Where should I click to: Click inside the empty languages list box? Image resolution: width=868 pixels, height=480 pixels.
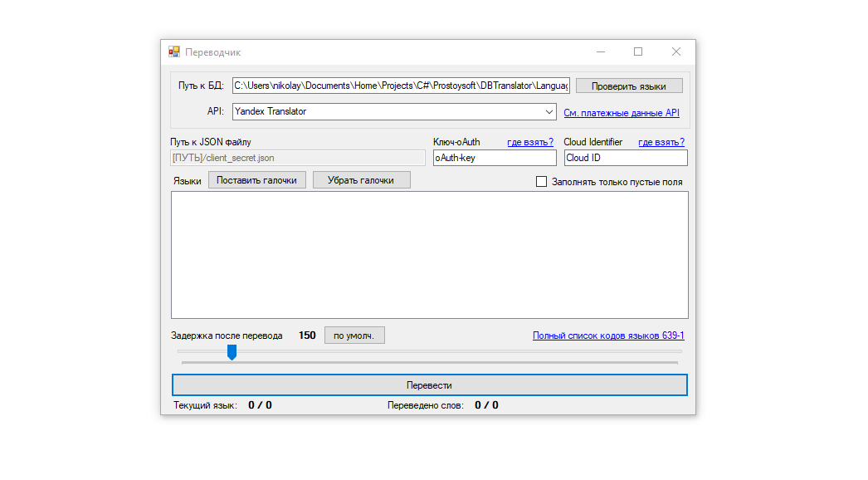(x=429, y=255)
